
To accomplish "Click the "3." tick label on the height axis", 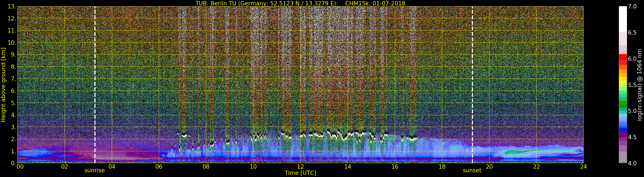I will (14, 127).
